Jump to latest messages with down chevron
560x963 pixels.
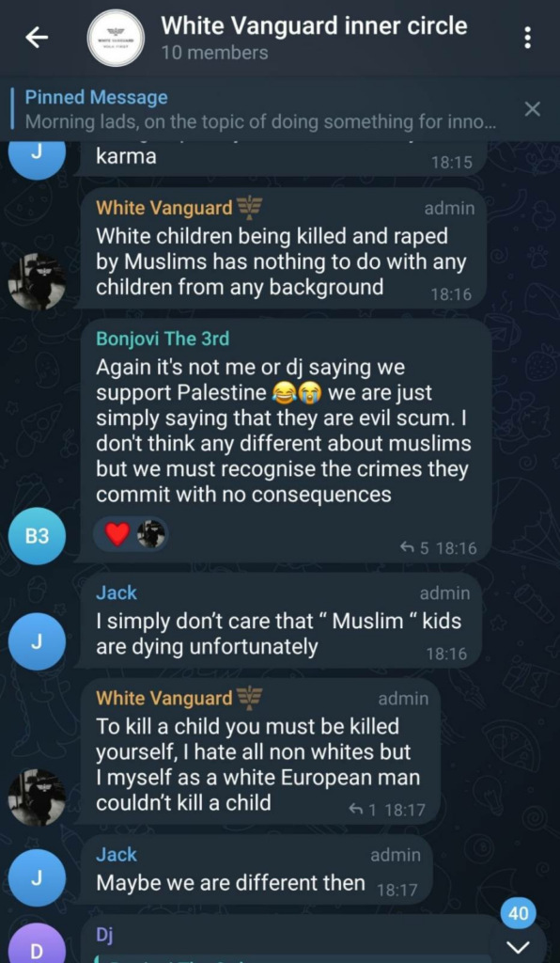(519, 946)
